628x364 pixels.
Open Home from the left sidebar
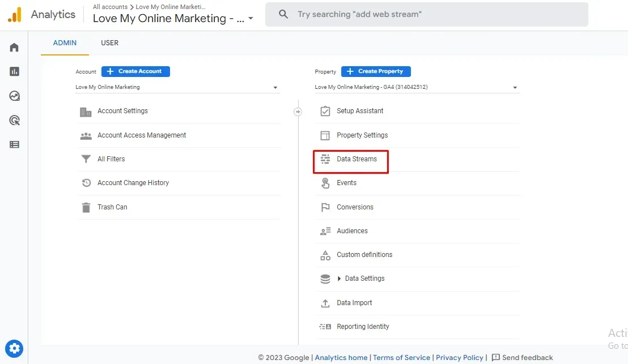coord(14,47)
